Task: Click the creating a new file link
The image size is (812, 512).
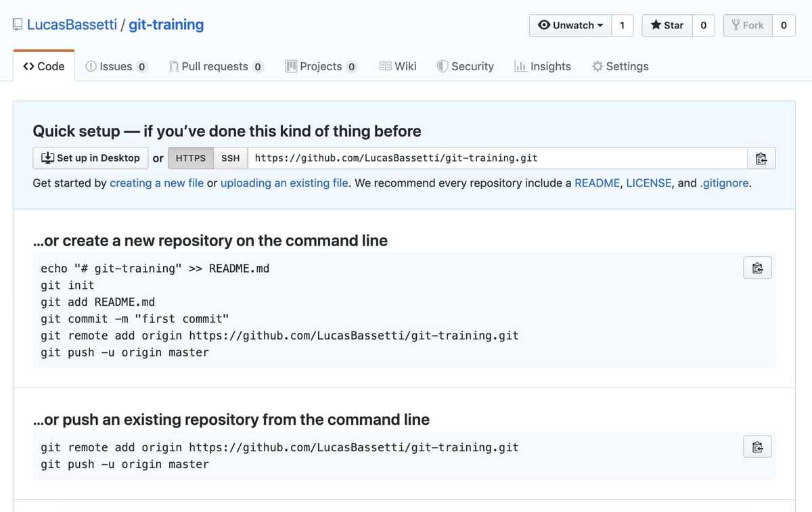Action: coord(156,183)
